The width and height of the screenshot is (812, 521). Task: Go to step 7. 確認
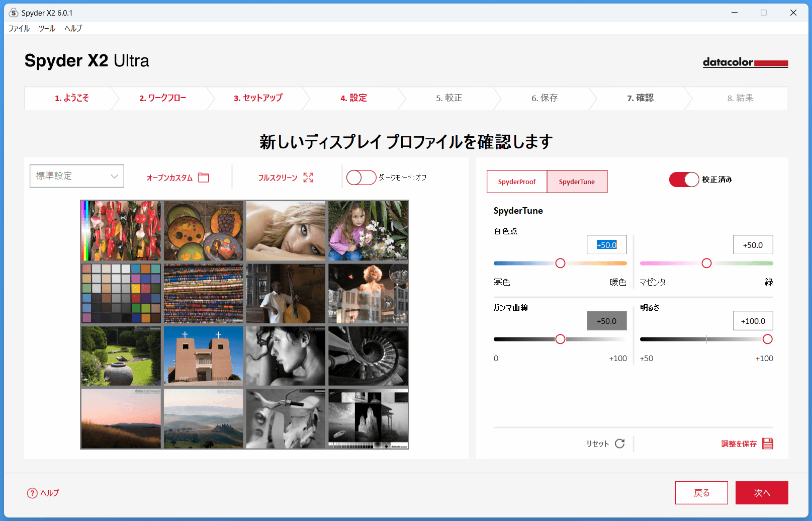coord(640,98)
